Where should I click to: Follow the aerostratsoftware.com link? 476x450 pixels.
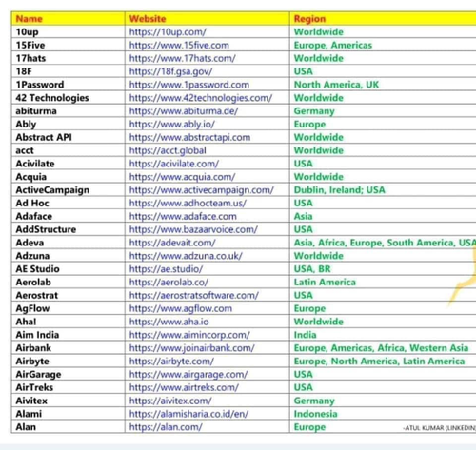click(194, 295)
